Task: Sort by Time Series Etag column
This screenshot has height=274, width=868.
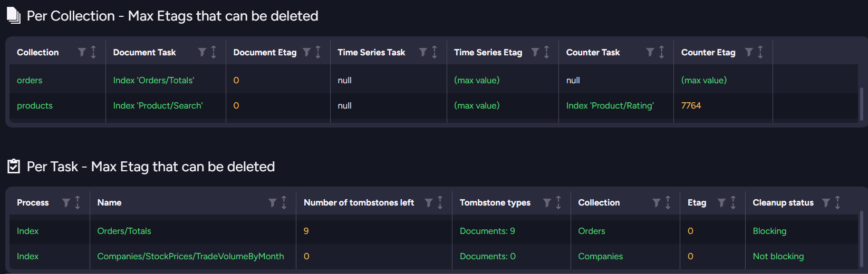Action: (546, 52)
